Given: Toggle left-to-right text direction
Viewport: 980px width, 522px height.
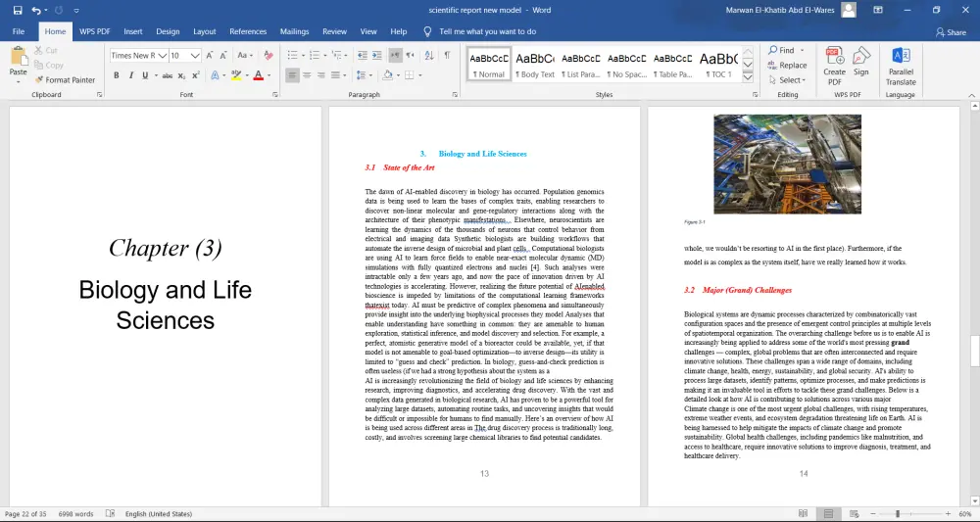Looking at the screenshot, I should (x=395, y=56).
